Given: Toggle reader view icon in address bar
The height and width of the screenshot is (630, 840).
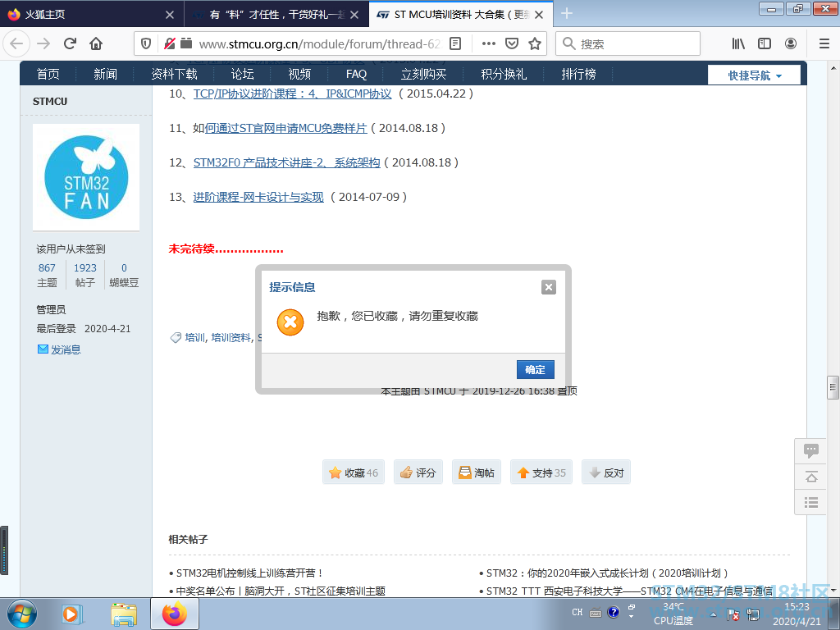Looking at the screenshot, I should click(x=454, y=44).
